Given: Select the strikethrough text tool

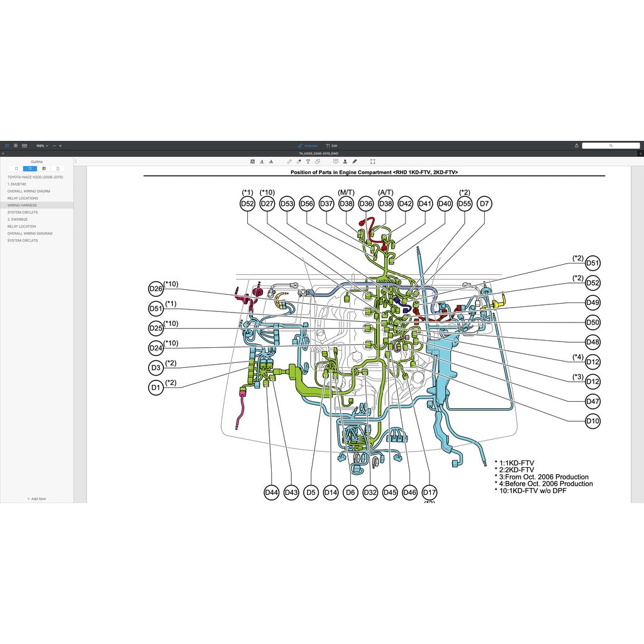Looking at the screenshot, I should [270, 162].
